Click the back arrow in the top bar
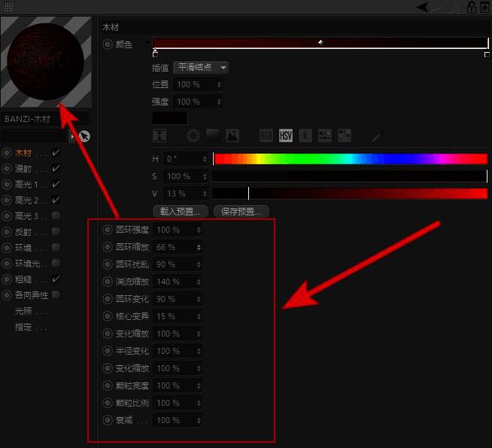 (422, 7)
